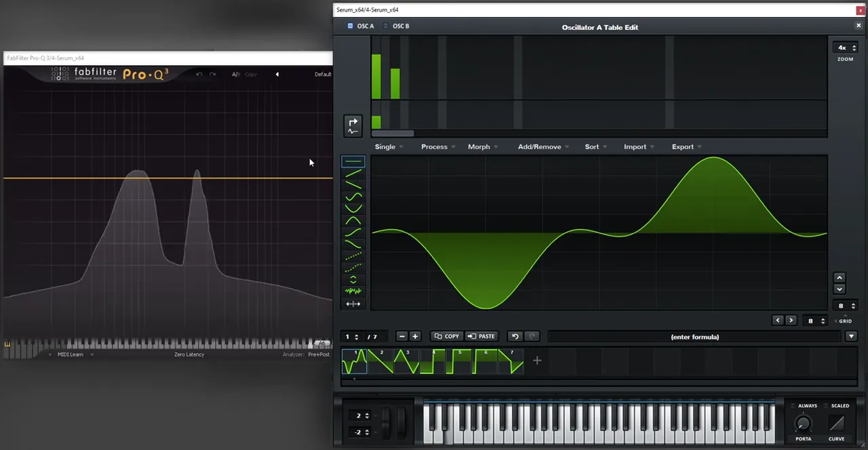Adjust the horizontal grid size 8 stepper
The image size is (868, 450).
click(814, 321)
